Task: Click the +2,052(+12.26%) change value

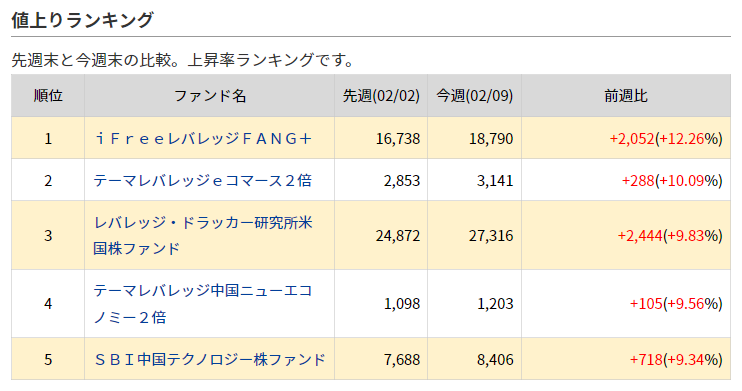Action: pyautogui.click(x=666, y=138)
